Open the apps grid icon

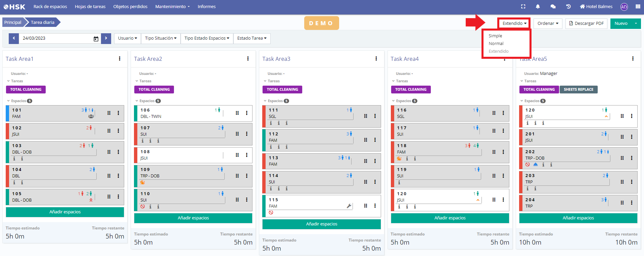click(x=638, y=6)
